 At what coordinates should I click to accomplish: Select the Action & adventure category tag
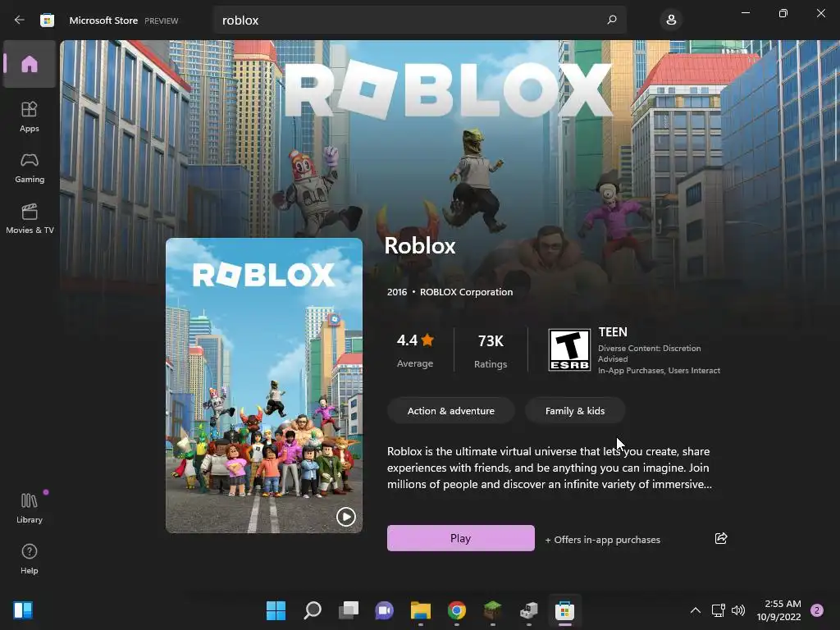pyautogui.click(x=451, y=411)
